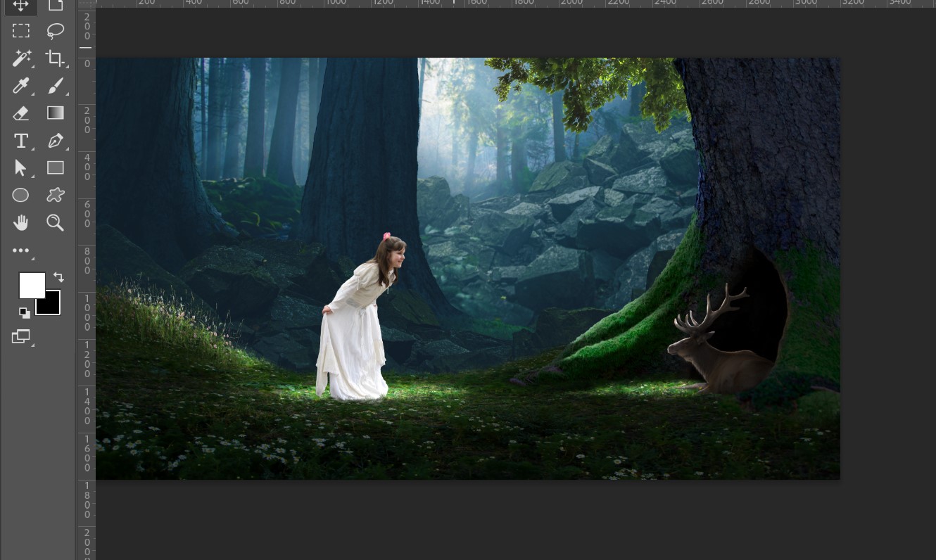Screen dimensions: 936x560
Task: Swap foreground and background colors
Action: coord(58,277)
